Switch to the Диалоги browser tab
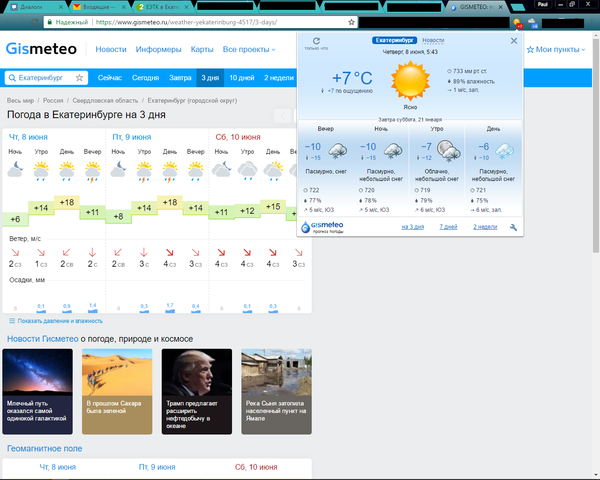600x480 pixels. point(36,7)
